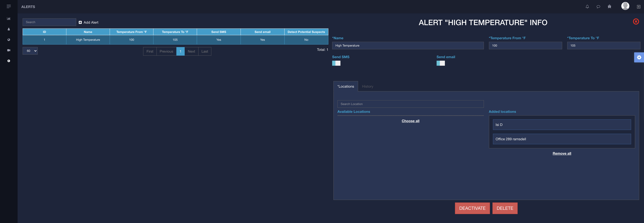
Task: Select the Locations tab
Action: tap(345, 86)
